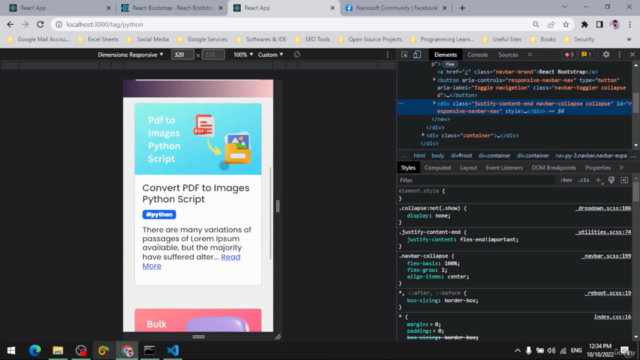Open the Computed styles tab
The image size is (640, 360).
(x=438, y=168)
